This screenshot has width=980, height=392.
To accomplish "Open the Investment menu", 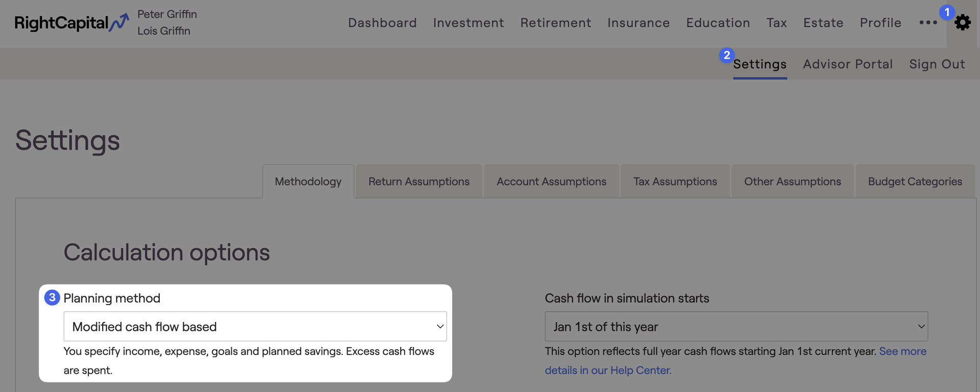I will (x=469, y=22).
